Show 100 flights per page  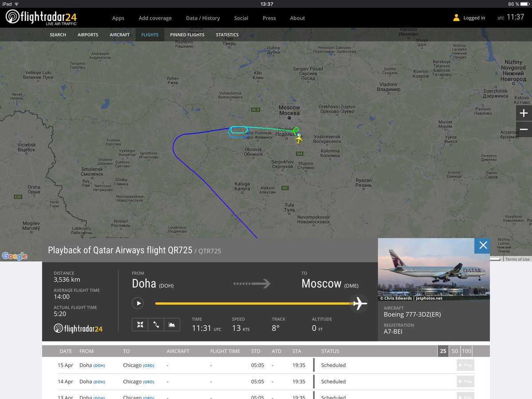(x=466, y=351)
